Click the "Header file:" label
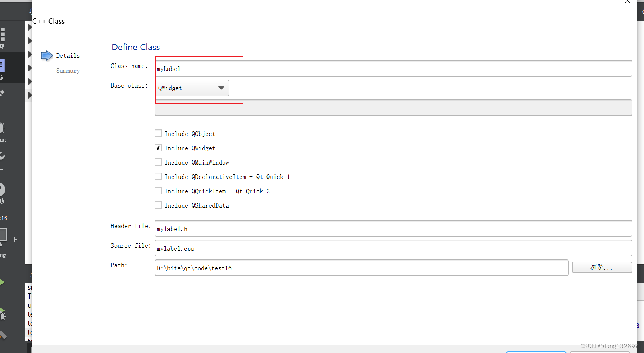This screenshot has height=353, width=644. coord(131,226)
